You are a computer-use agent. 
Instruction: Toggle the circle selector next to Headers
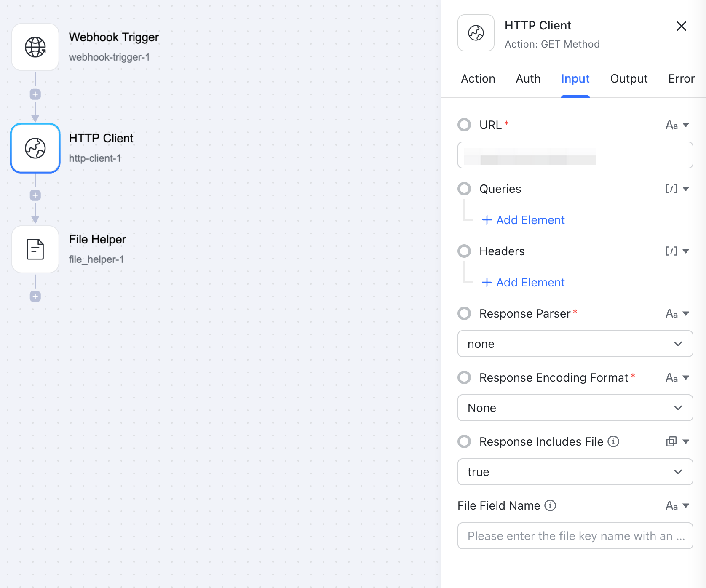464,251
